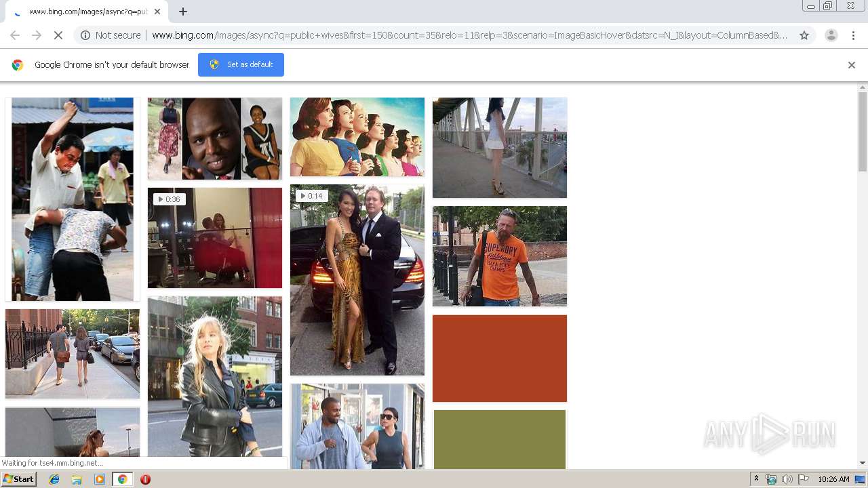Open the network tray icon
The width and height of the screenshot is (868, 488).
pyautogui.click(x=771, y=479)
